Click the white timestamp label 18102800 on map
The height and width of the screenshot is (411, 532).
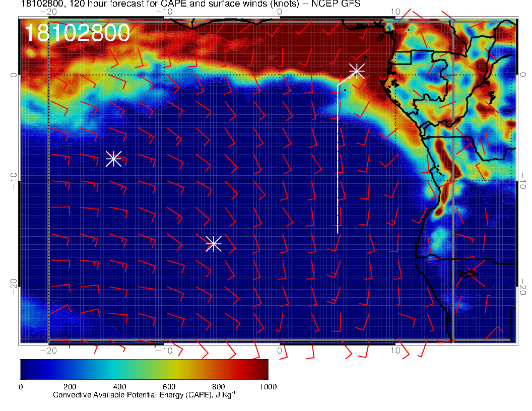pyautogui.click(x=77, y=33)
